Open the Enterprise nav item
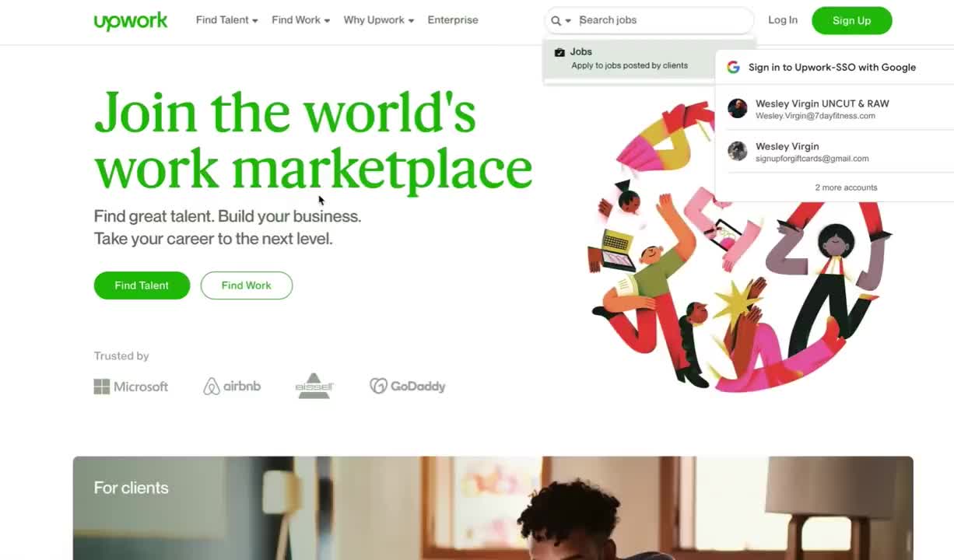 (453, 20)
